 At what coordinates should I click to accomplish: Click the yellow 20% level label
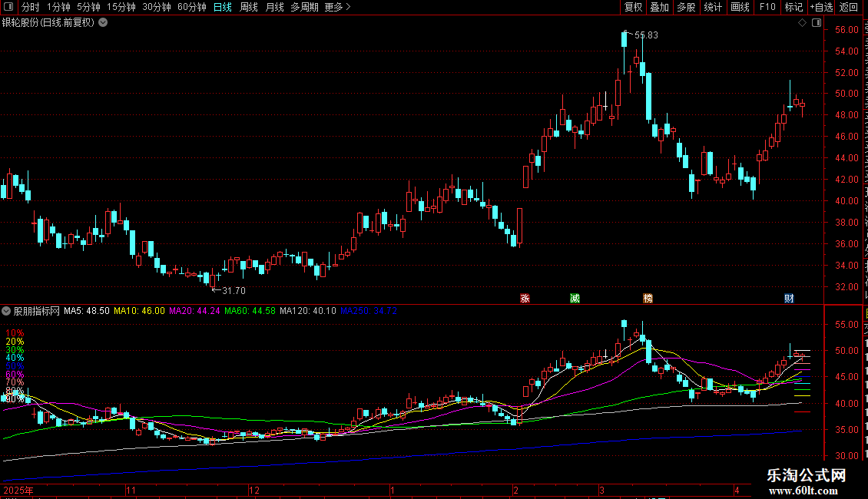coord(15,342)
